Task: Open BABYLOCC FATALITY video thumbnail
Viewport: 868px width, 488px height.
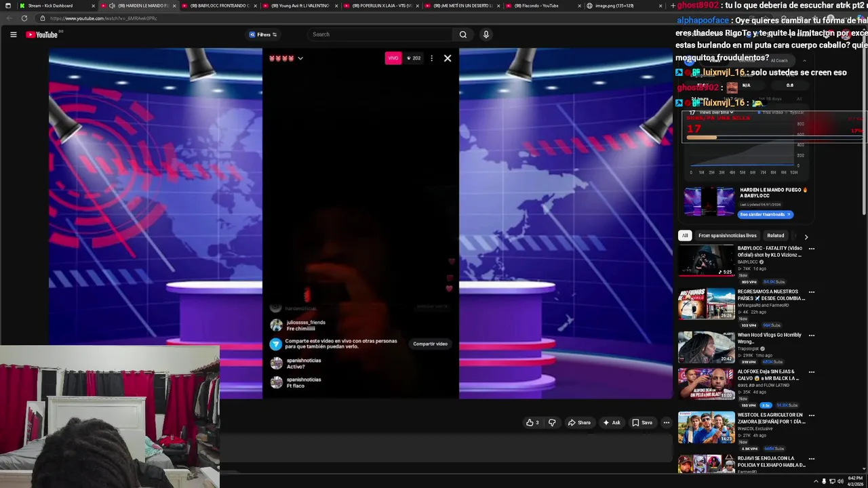Action: [706, 261]
